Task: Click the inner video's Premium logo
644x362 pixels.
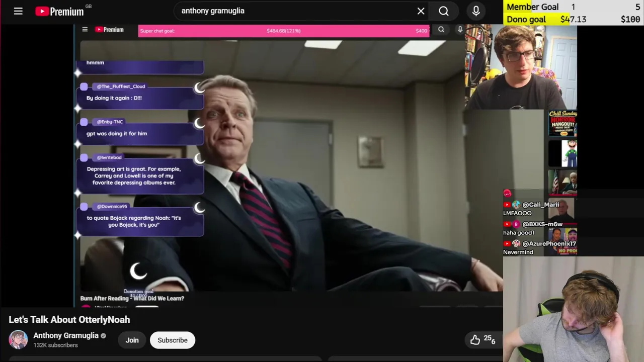Action: click(109, 30)
